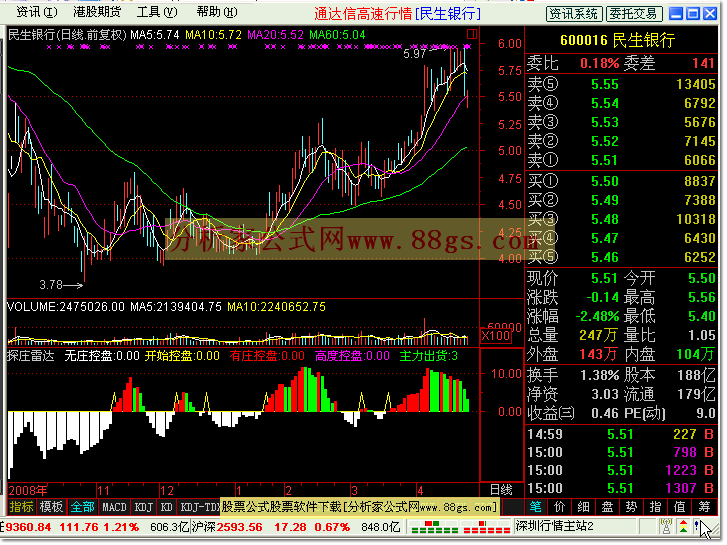Click the red-green arrows icon in status bar
Image resolution: width=727 pixels, height=545 pixels.
683,526
